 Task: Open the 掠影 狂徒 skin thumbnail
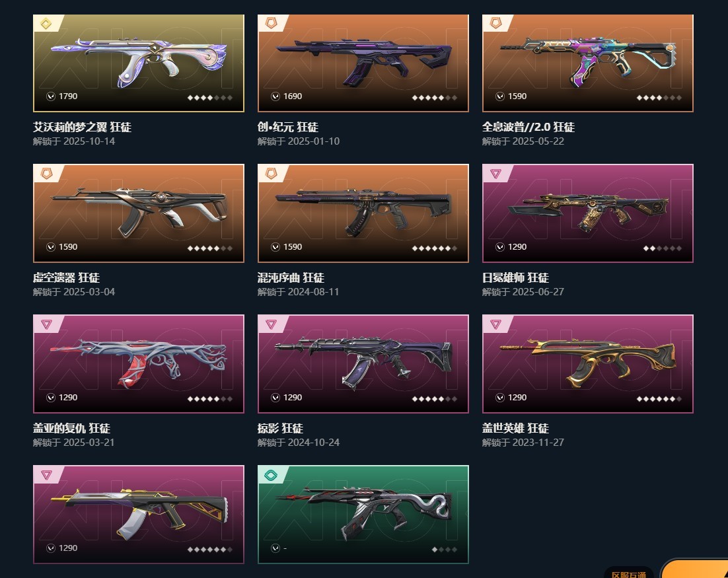[x=363, y=364]
